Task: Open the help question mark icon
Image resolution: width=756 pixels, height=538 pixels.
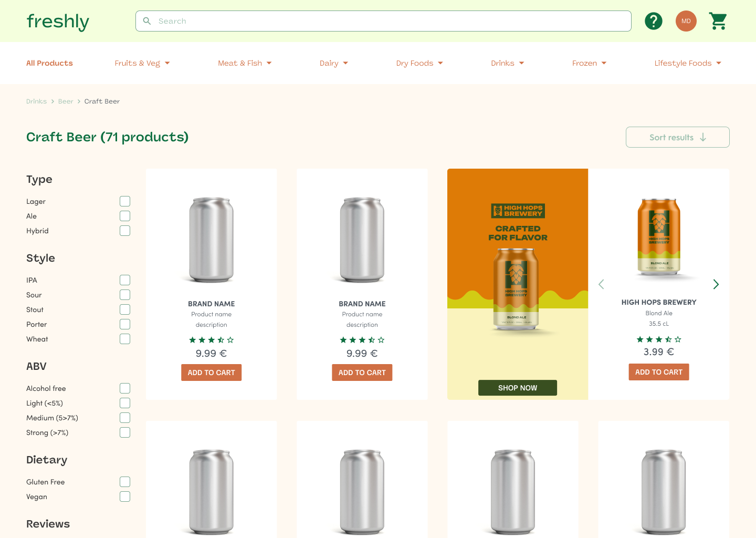Action: point(654,21)
